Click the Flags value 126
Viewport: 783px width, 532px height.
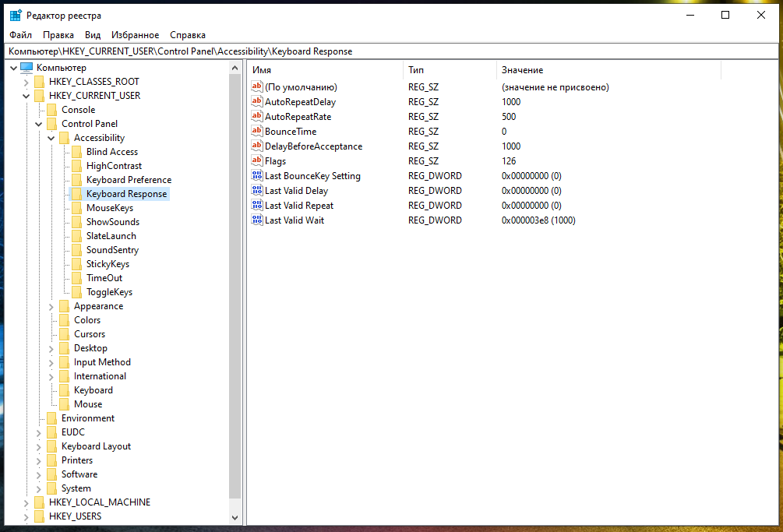[508, 160]
